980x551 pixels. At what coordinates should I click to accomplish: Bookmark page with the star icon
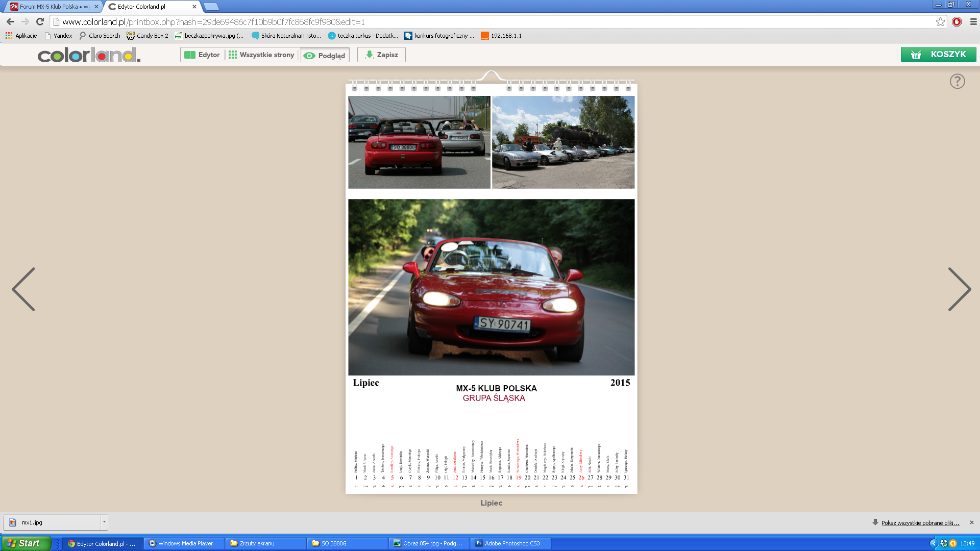point(940,21)
